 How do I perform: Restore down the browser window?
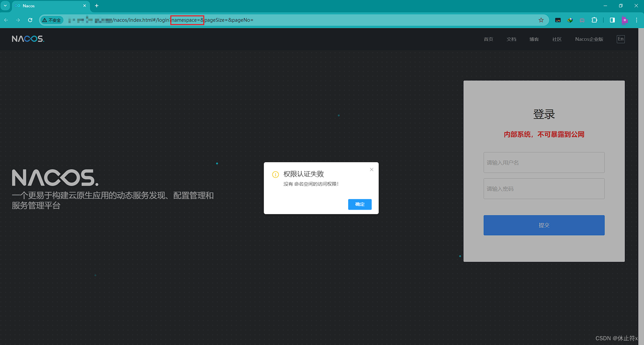[x=621, y=6]
